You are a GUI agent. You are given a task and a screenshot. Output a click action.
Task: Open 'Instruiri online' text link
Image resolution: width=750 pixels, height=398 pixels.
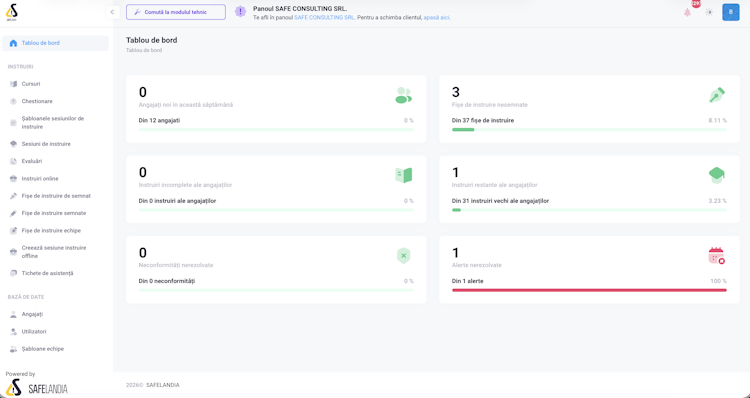pos(40,178)
